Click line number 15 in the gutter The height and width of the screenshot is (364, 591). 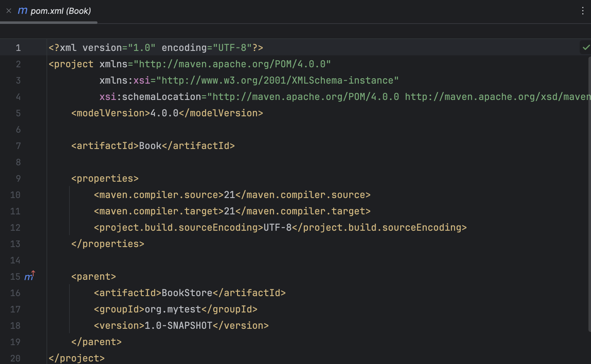(15, 277)
